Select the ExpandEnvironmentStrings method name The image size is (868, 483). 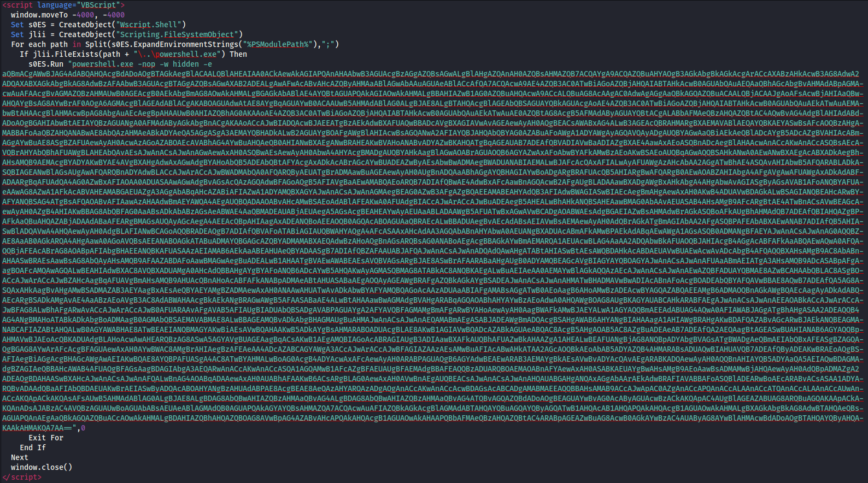pos(185,45)
